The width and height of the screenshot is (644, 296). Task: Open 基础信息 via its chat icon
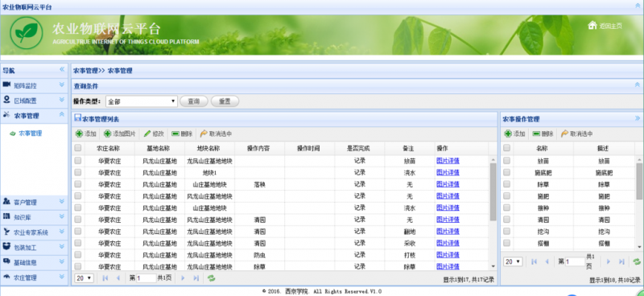[x=6, y=261]
